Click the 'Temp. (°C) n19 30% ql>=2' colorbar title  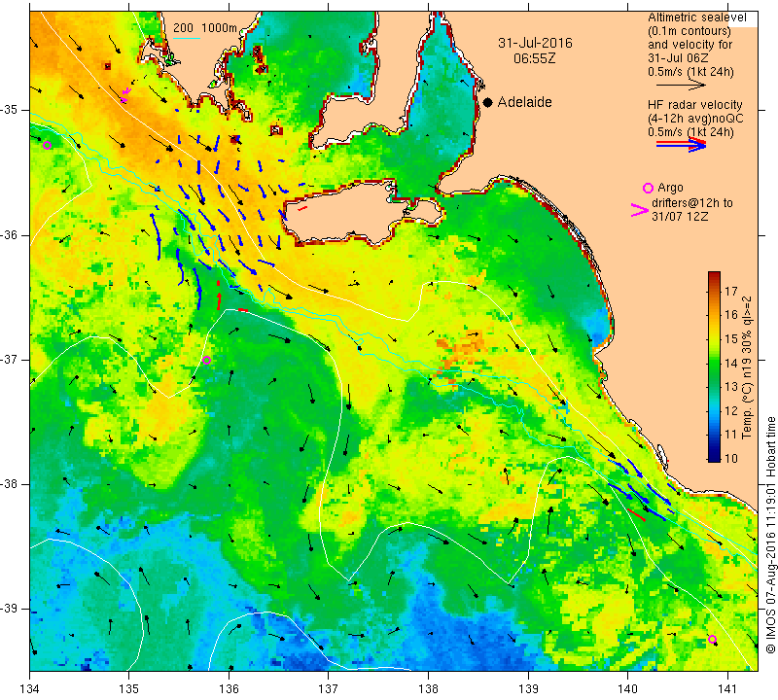tap(747, 367)
